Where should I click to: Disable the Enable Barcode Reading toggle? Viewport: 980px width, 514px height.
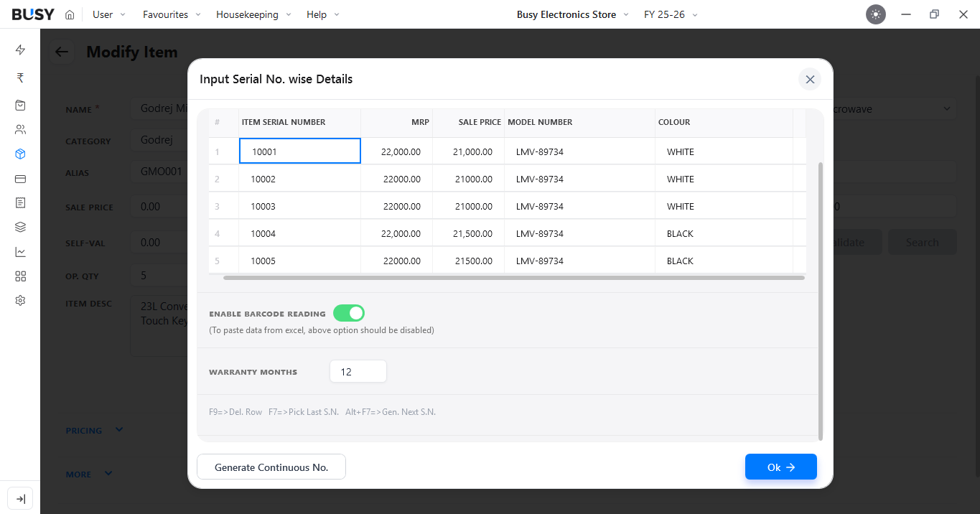[x=349, y=313]
